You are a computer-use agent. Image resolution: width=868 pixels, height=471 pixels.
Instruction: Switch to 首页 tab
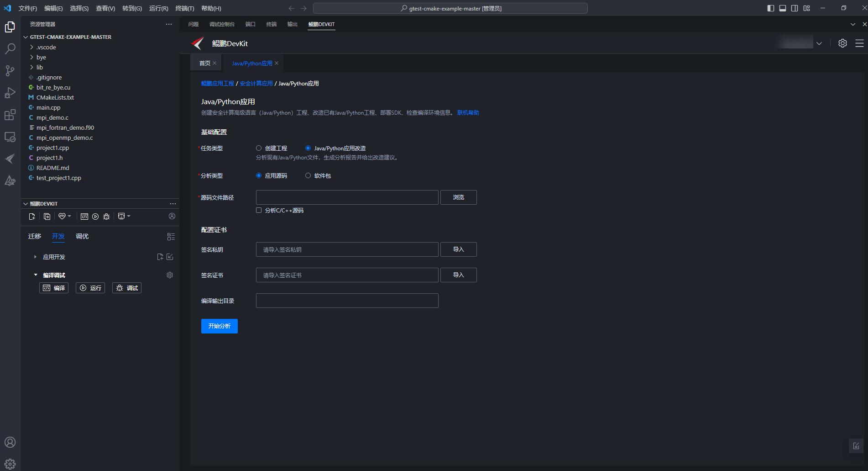(x=205, y=63)
